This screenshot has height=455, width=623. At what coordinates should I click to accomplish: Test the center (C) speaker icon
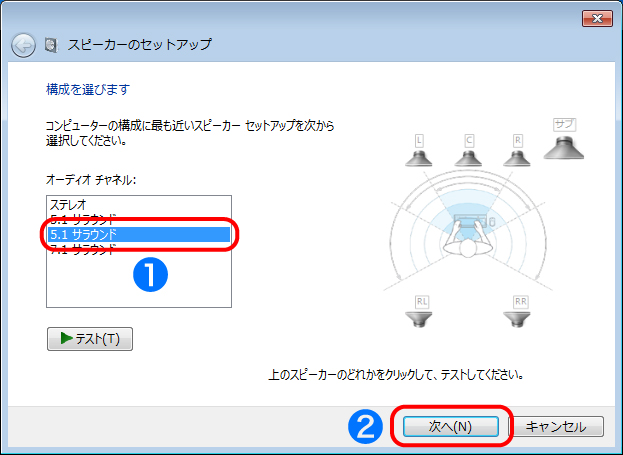click(468, 153)
